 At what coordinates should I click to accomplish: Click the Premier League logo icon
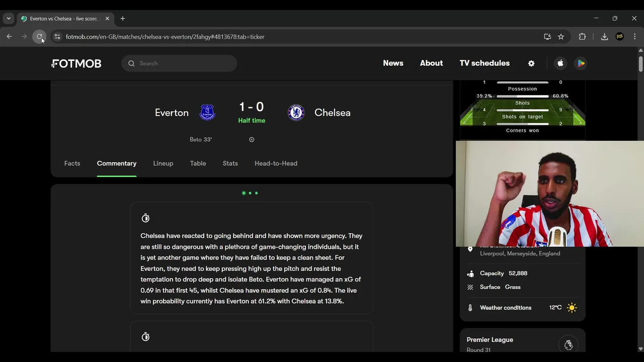[569, 345]
